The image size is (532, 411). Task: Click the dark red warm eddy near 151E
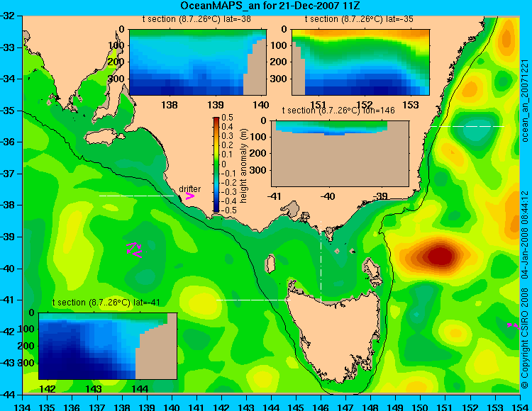coord(440,256)
